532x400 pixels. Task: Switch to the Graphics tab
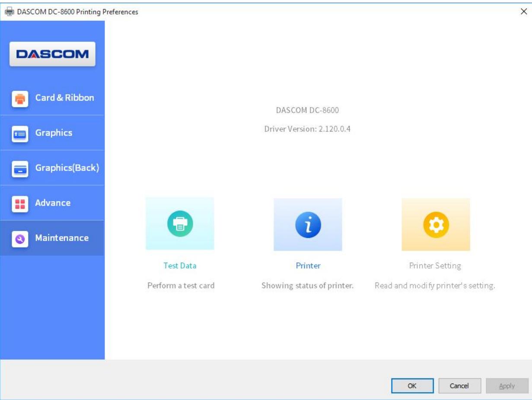click(x=52, y=133)
